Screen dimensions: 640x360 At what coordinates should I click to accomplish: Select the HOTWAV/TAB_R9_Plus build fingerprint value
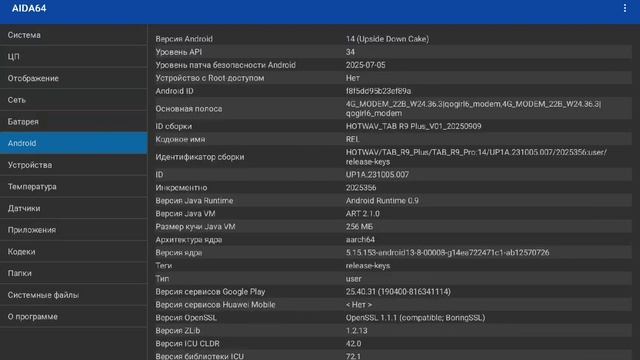click(x=476, y=157)
